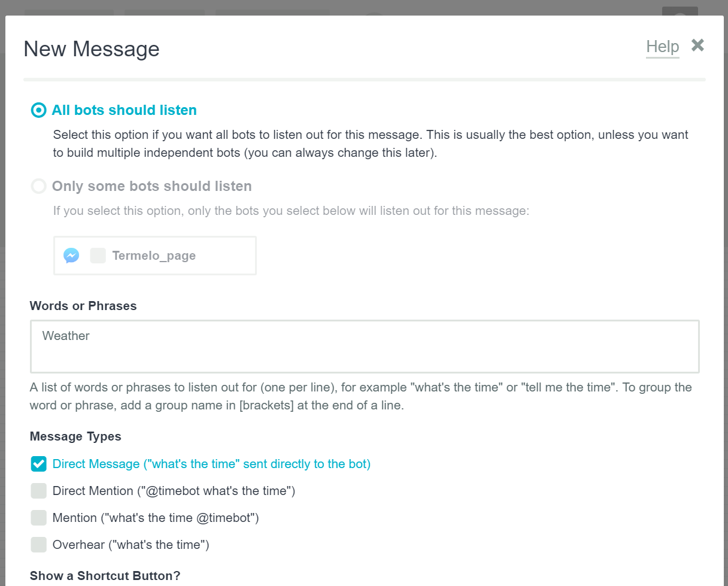
Task: Open the Help link
Action: [x=663, y=47]
